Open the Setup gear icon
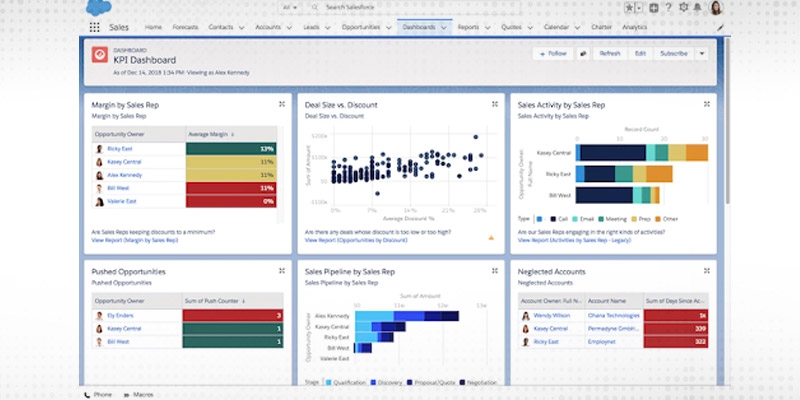The image size is (800, 400). (x=684, y=7)
